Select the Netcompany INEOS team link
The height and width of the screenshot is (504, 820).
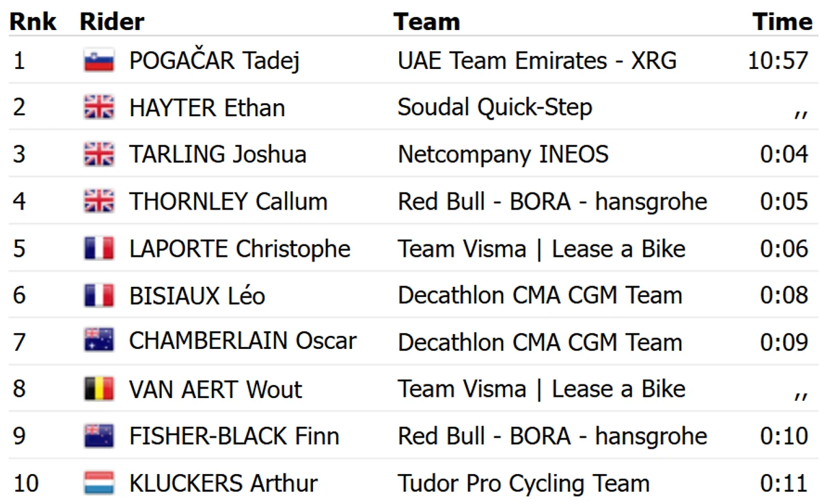503,154
